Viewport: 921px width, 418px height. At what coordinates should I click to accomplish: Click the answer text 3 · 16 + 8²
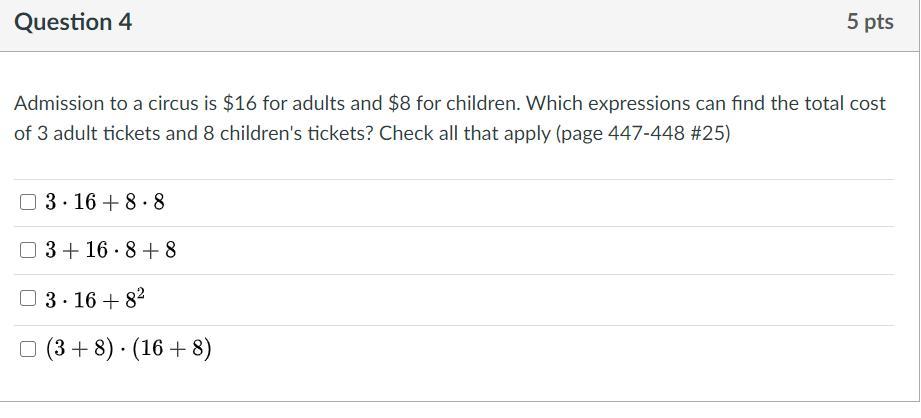coord(95,299)
